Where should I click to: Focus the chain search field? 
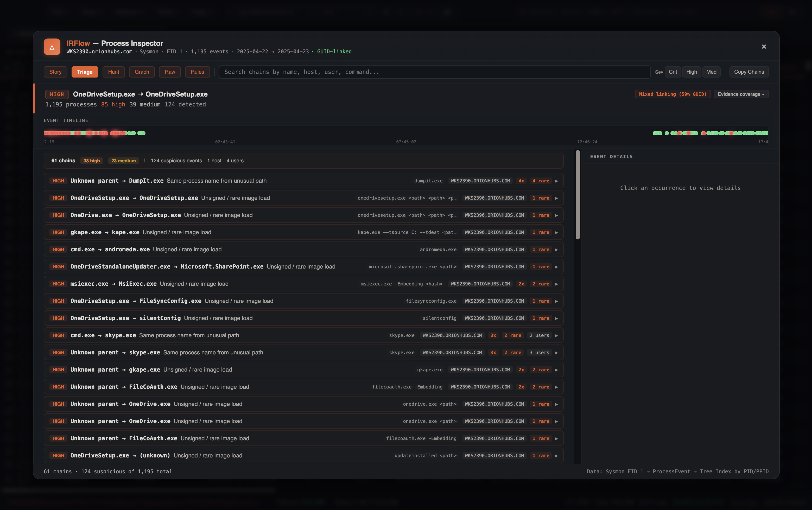pyautogui.click(x=434, y=72)
